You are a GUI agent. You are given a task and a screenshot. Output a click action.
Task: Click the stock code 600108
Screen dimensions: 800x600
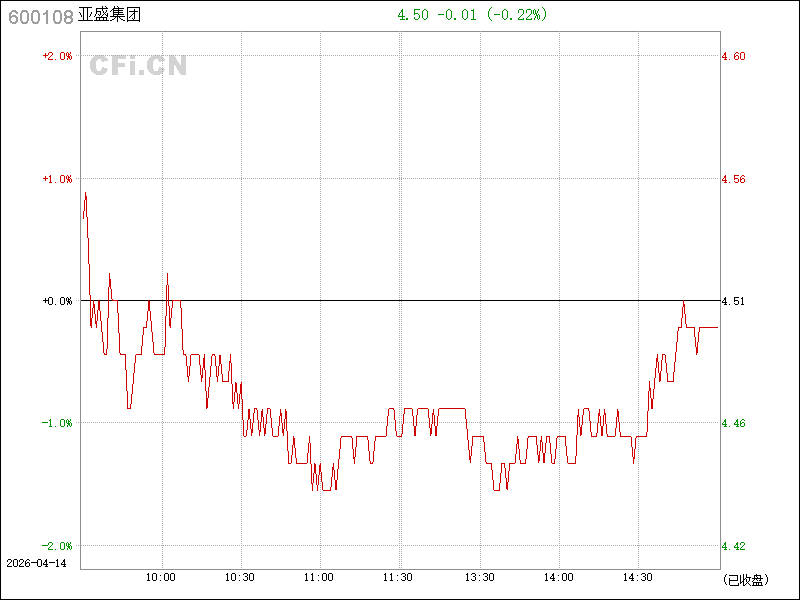(38, 16)
